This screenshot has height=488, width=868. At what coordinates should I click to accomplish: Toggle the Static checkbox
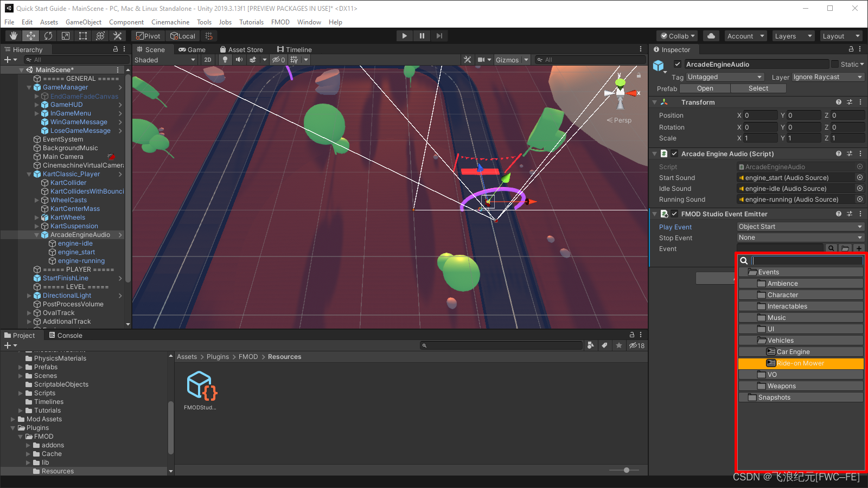835,64
